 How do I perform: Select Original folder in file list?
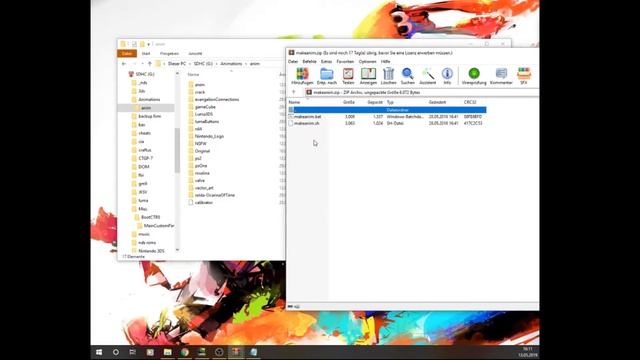click(199, 151)
